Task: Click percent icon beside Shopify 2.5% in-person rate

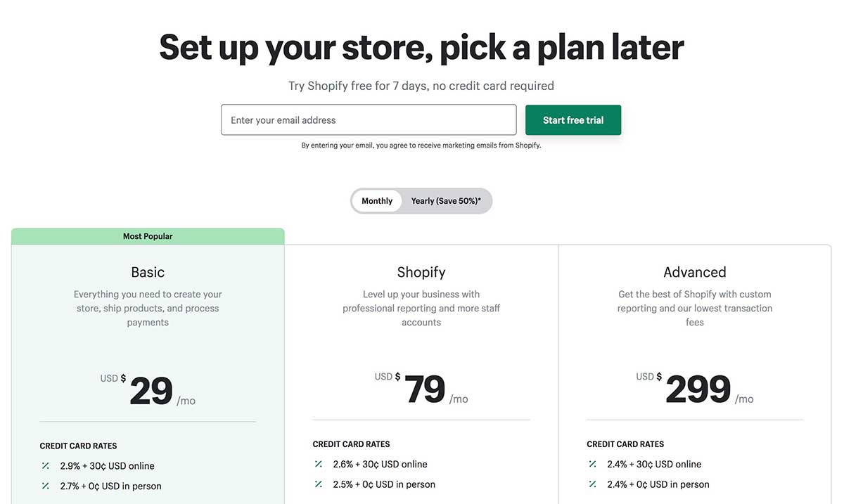Action: (x=319, y=484)
